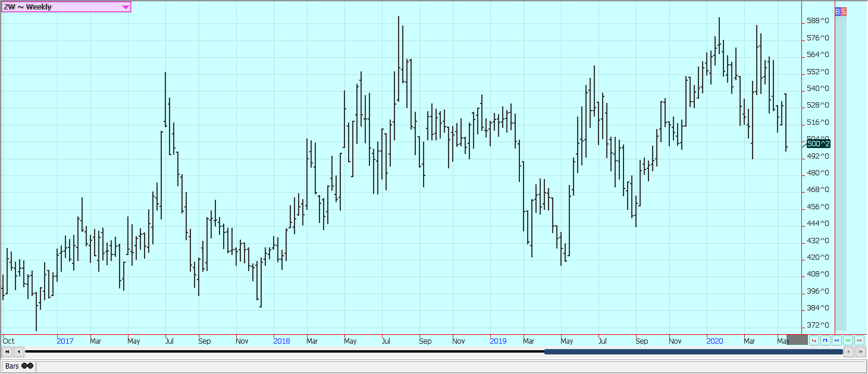Jump to chart end with double-right arrow
Image resolution: width=868 pixels, height=374 pixels.
point(861,352)
